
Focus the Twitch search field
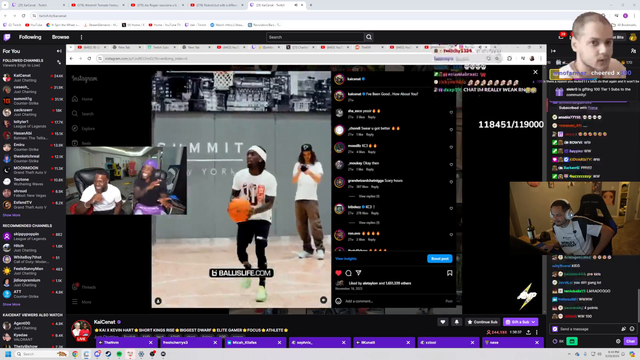(315, 37)
